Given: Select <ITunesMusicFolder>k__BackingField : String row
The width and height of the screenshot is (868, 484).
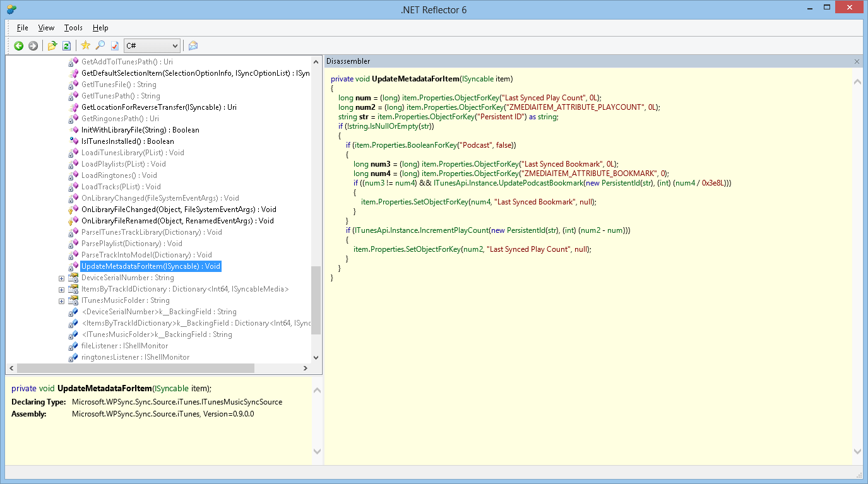Looking at the screenshot, I should click(x=157, y=334).
